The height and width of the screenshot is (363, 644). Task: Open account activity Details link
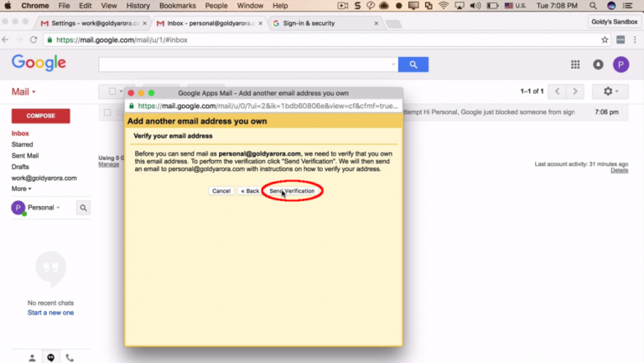[619, 170]
